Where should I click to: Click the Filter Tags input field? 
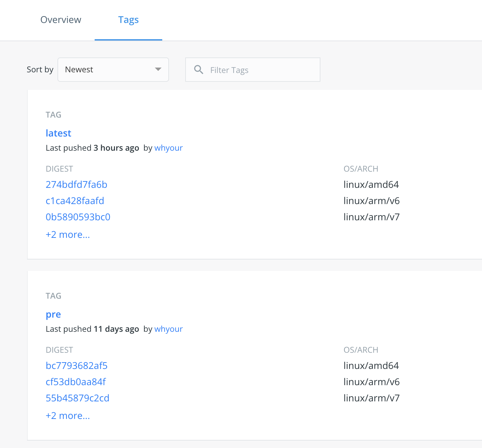click(253, 70)
